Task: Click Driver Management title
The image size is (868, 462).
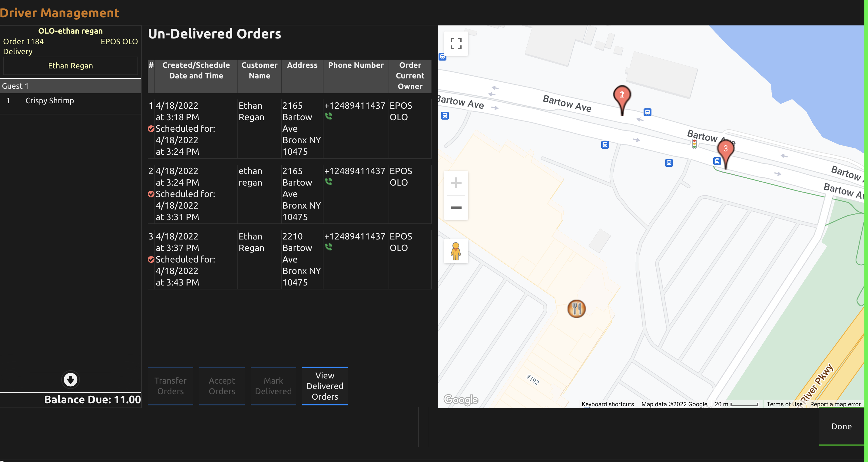Action: pyautogui.click(x=60, y=13)
